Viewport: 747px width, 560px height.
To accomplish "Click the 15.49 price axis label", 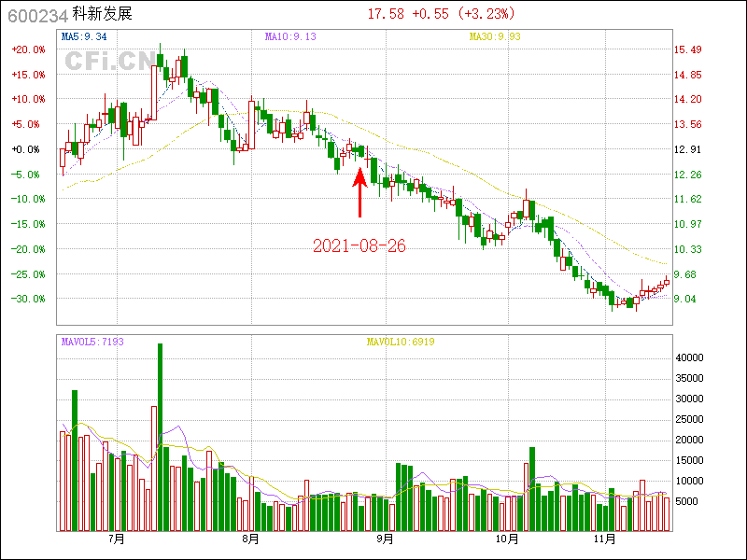I will pyautogui.click(x=688, y=49).
